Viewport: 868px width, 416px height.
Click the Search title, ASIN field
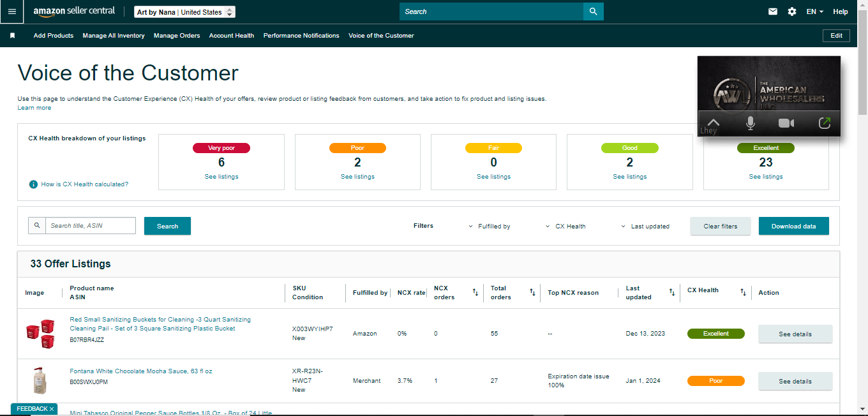(91, 225)
